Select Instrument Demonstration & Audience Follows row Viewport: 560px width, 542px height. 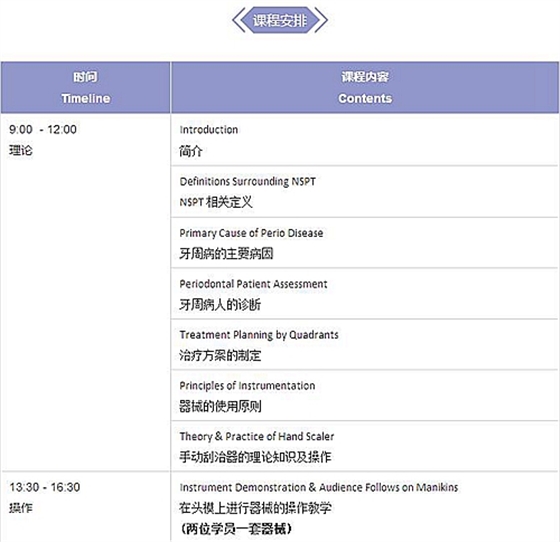365,507
